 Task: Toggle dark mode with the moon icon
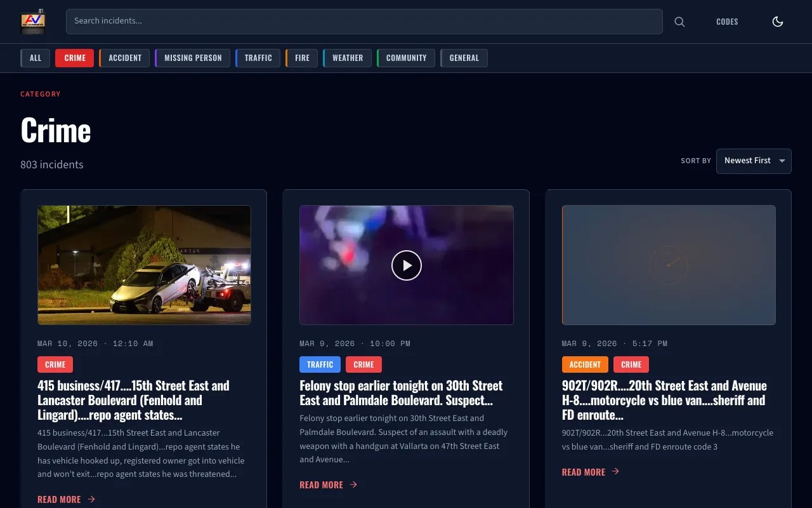click(777, 22)
